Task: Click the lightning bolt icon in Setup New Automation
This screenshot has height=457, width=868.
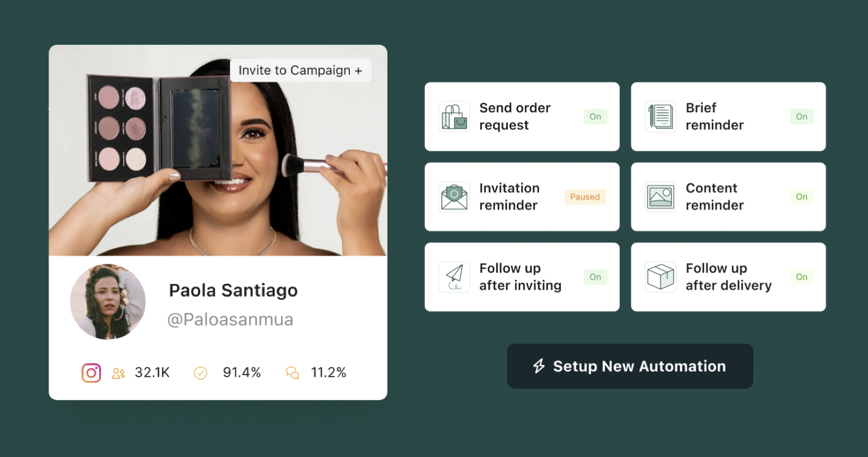Action: pos(539,366)
